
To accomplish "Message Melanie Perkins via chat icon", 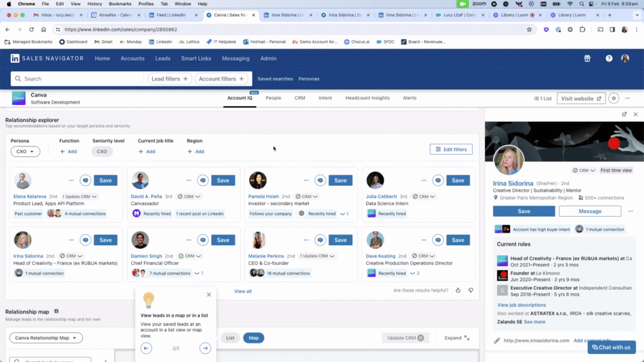I will pyautogui.click(x=320, y=240).
